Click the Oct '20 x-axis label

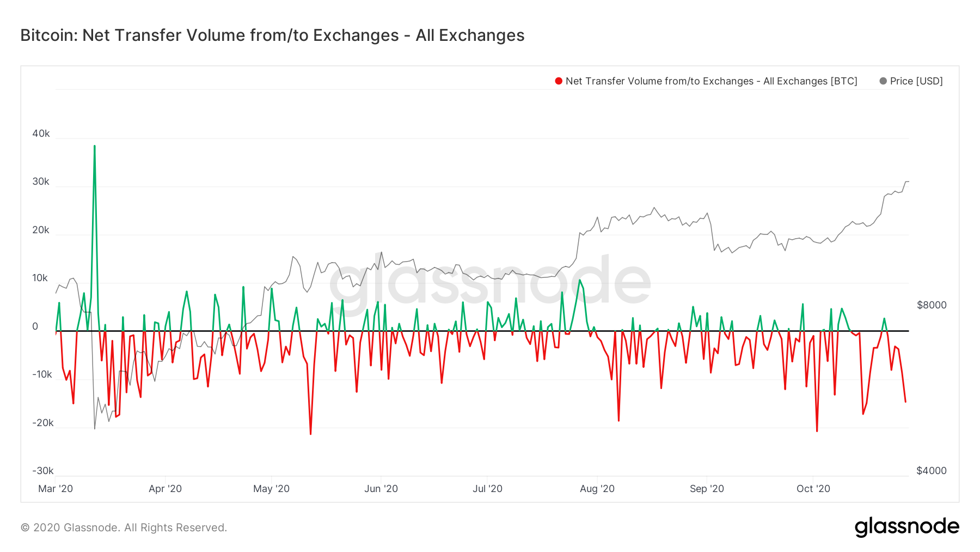pos(813,489)
